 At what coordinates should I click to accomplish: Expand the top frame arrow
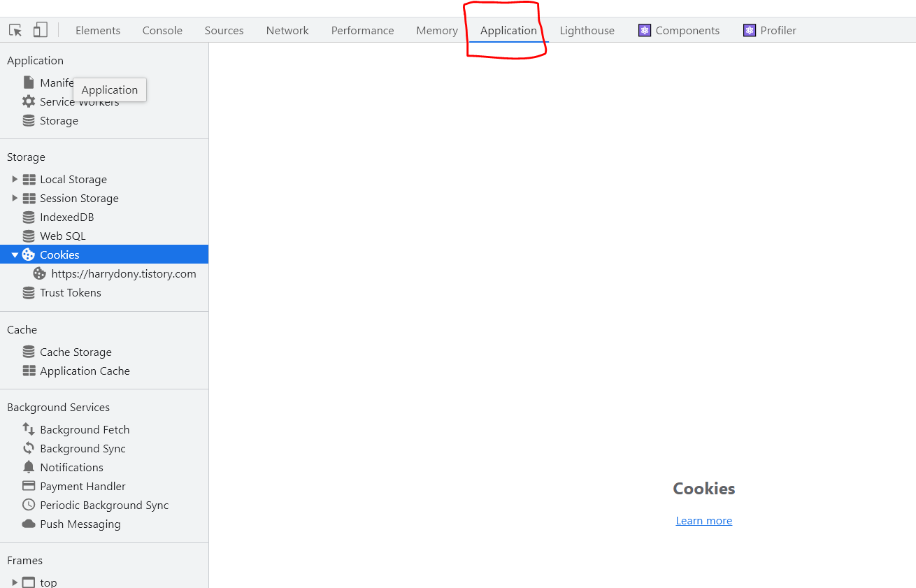coord(15,582)
